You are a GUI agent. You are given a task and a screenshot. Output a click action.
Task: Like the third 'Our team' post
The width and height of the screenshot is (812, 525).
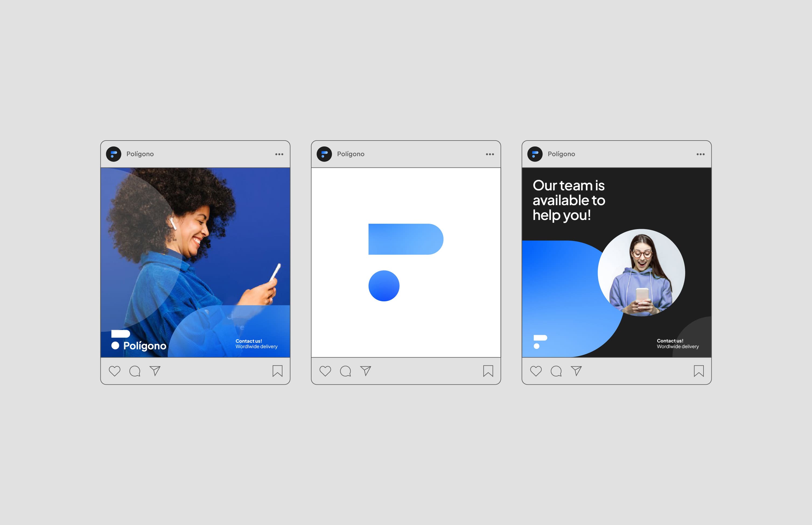[536, 371]
